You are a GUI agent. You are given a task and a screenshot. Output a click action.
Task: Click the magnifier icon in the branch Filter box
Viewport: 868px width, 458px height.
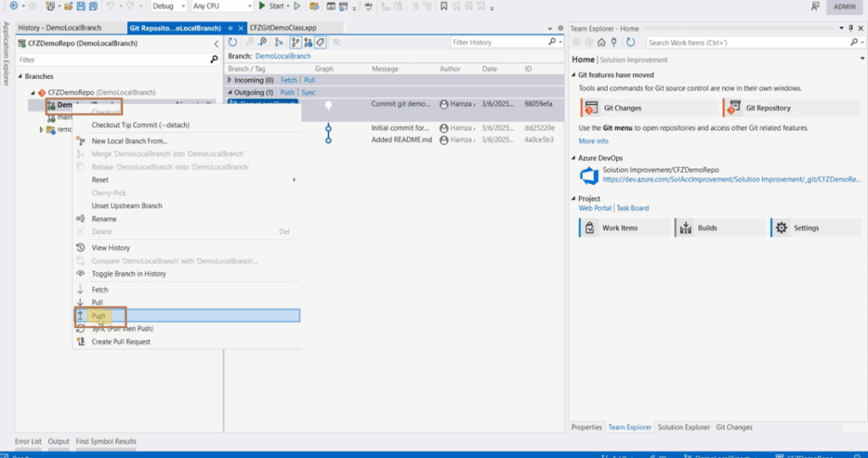click(x=214, y=59)
